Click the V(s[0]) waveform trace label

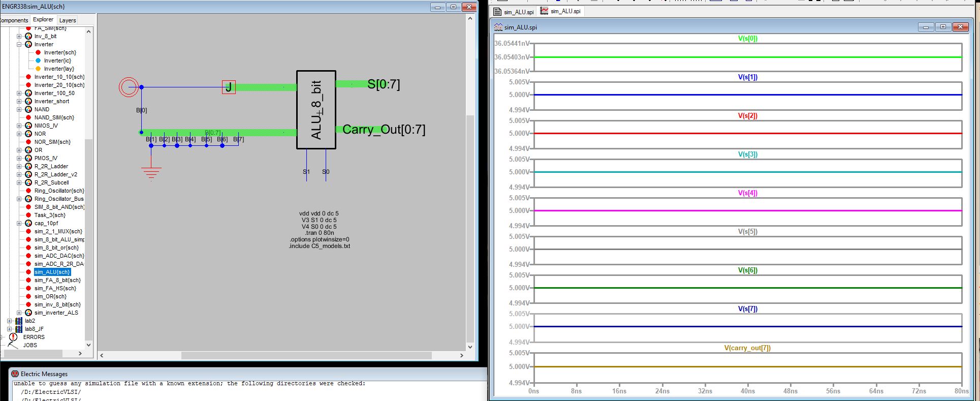[x=747, y=38]
